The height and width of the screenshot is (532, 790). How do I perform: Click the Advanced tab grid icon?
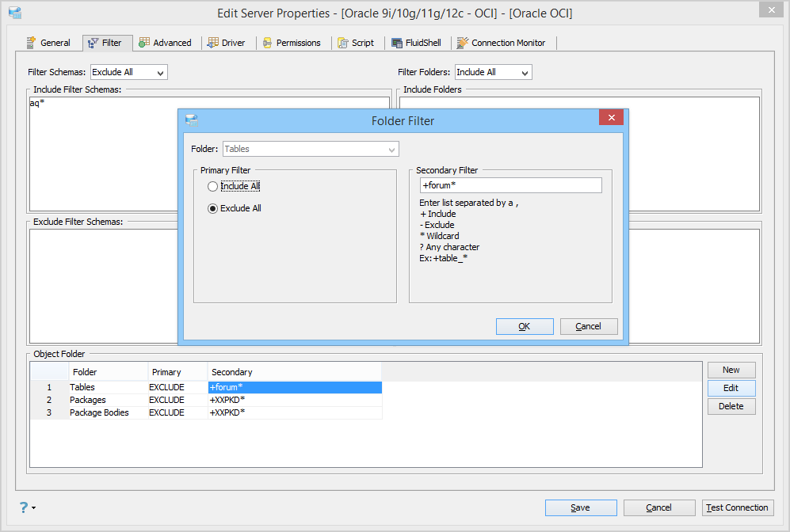tap(144, 43)
